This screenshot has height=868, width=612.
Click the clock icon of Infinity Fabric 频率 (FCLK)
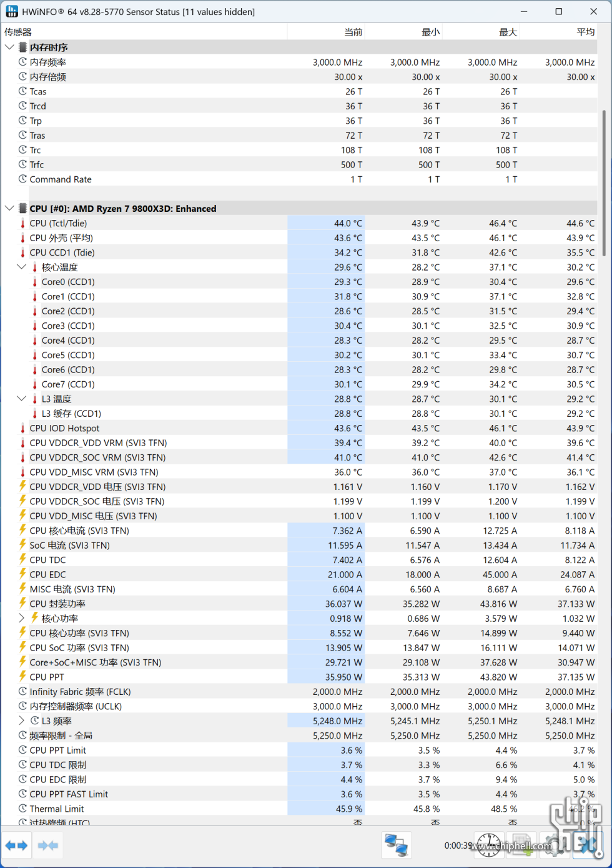click(22, 692)
